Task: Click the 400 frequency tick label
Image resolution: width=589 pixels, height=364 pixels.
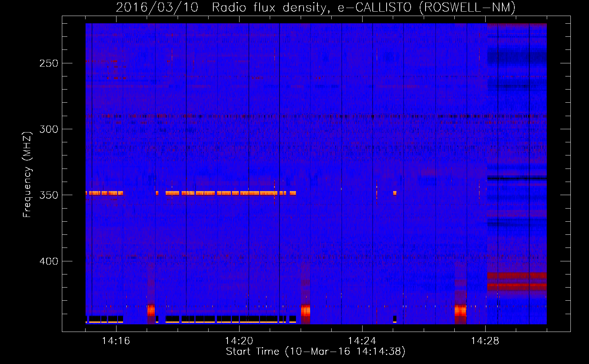Action: [x=49, y=261]
